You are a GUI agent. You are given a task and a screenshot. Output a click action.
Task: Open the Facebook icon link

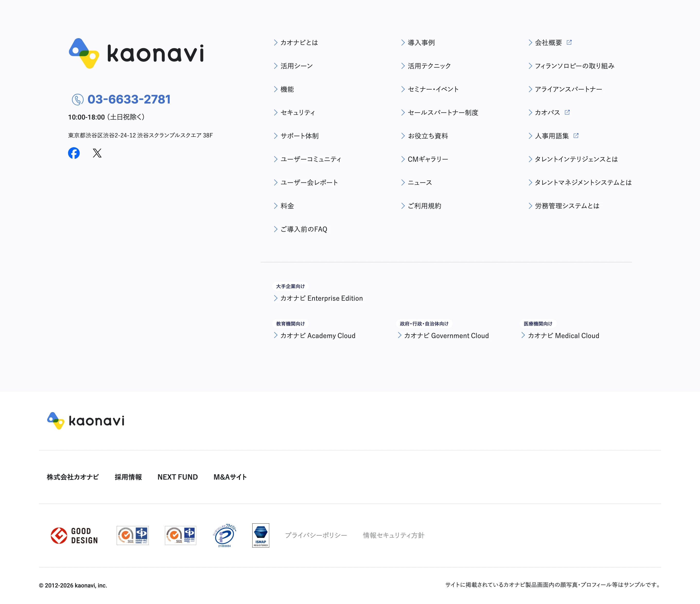tap(74, 153)
